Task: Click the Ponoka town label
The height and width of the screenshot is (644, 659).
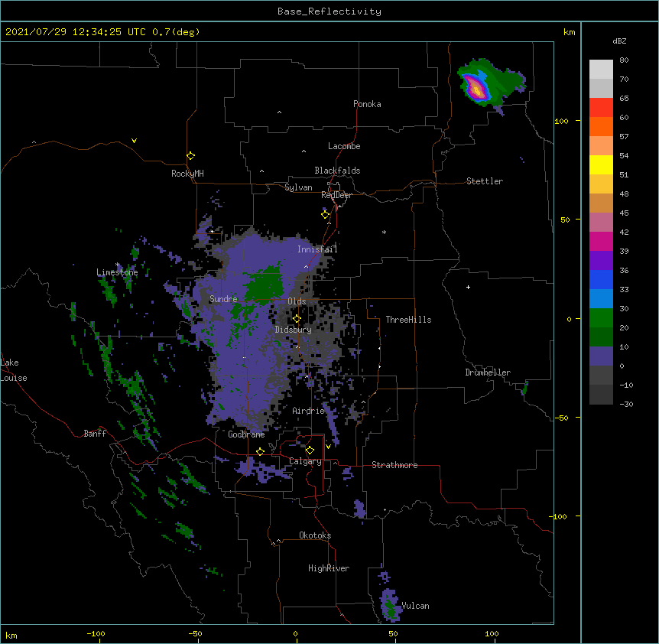Action: click(x=367, y=104)
